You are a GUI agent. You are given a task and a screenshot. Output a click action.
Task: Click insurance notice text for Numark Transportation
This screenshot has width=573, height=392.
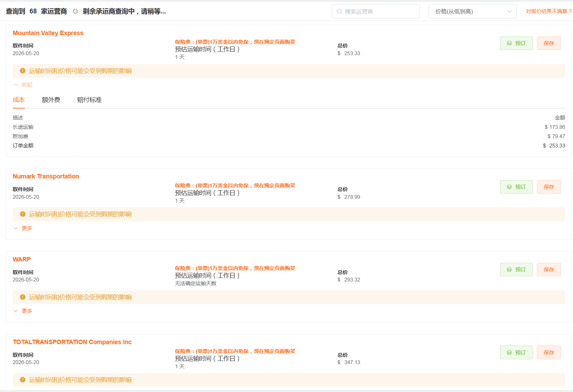tap(235, 186)
